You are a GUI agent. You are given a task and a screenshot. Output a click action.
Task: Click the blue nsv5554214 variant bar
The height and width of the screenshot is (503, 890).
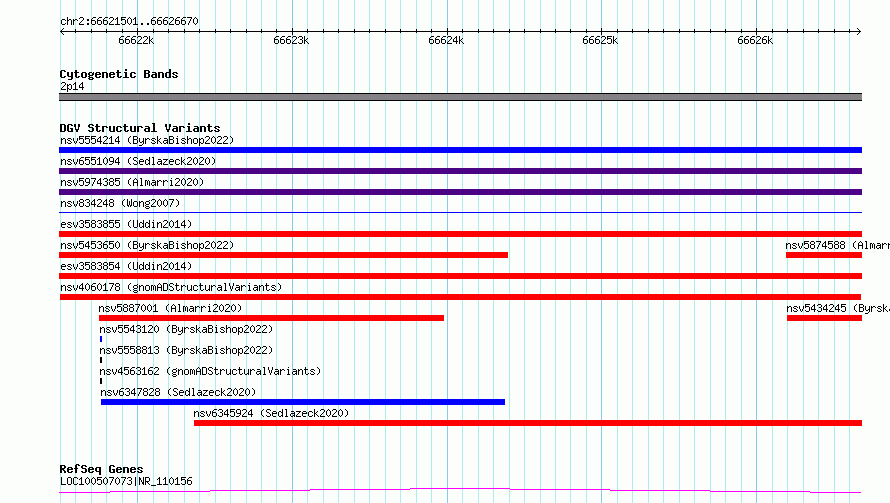tap(460, 150)
